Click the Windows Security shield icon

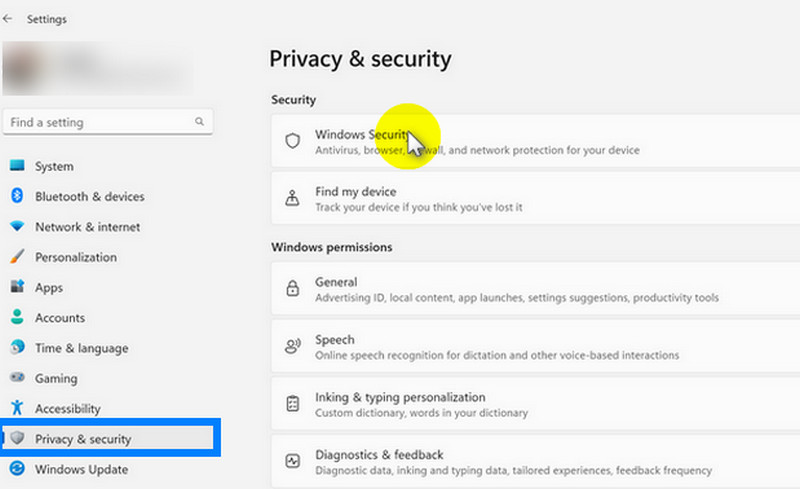(292, 141)
